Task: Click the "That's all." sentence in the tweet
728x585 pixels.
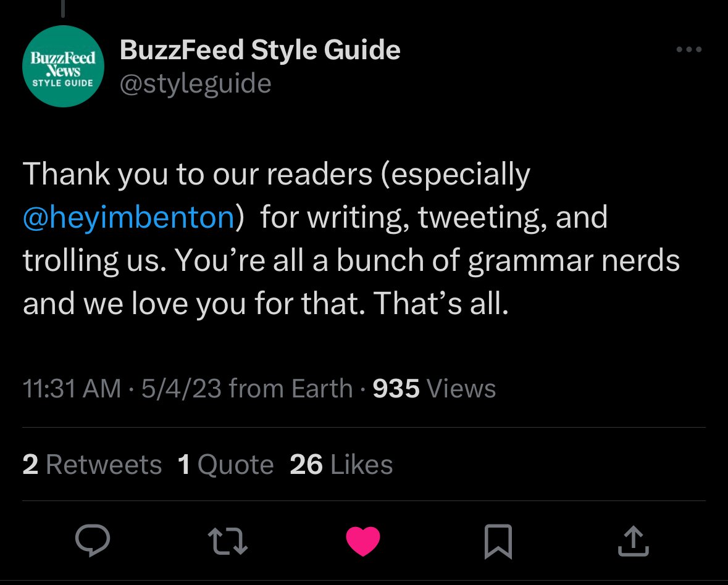Action: coord(441,303)
